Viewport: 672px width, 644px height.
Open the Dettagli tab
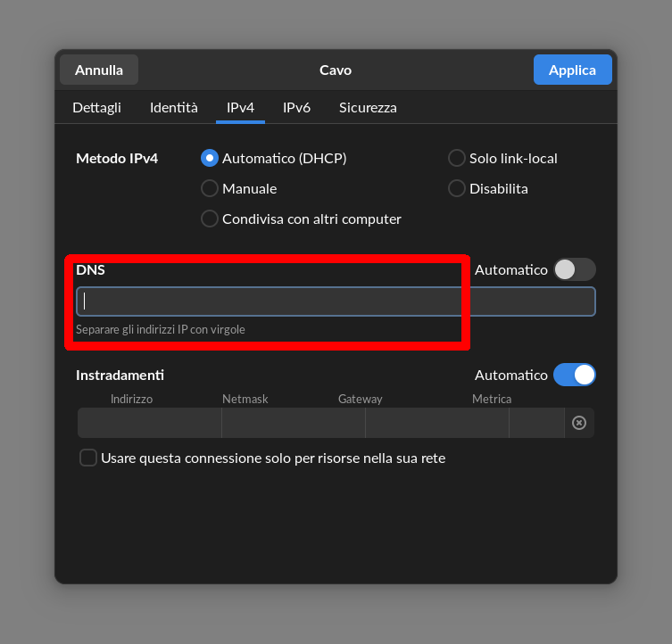tap(96, 107)
